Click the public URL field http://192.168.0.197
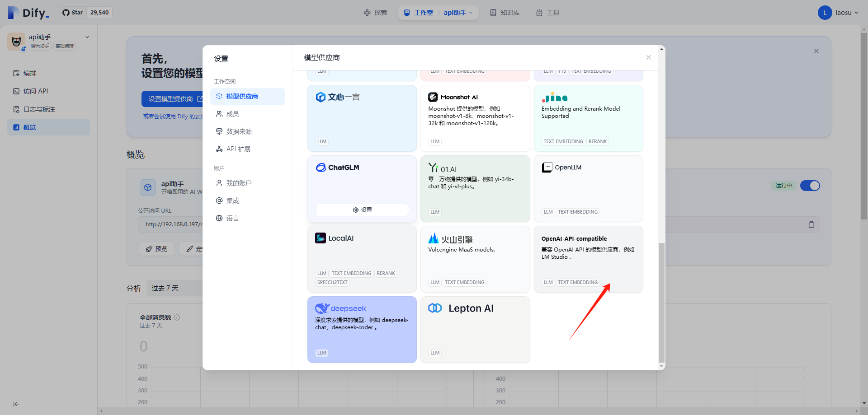Viewport: 868px width, 415px height. (170, 224)
